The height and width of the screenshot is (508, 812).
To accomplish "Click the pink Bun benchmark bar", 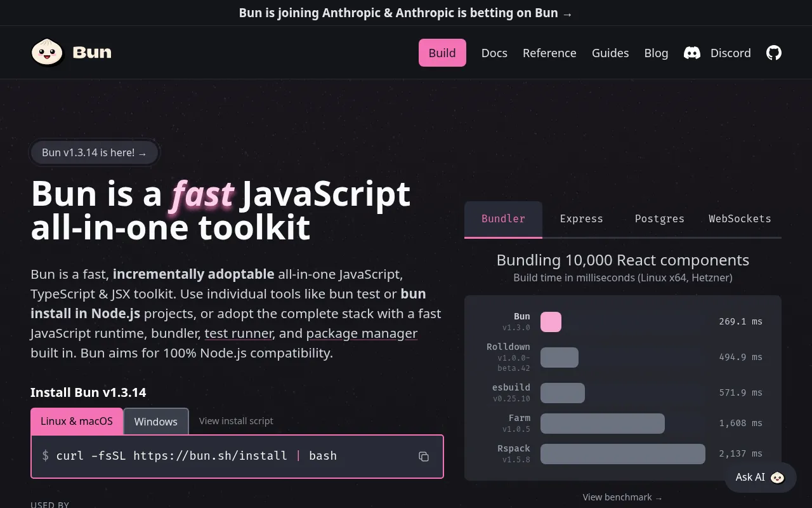I will (551, 322).
